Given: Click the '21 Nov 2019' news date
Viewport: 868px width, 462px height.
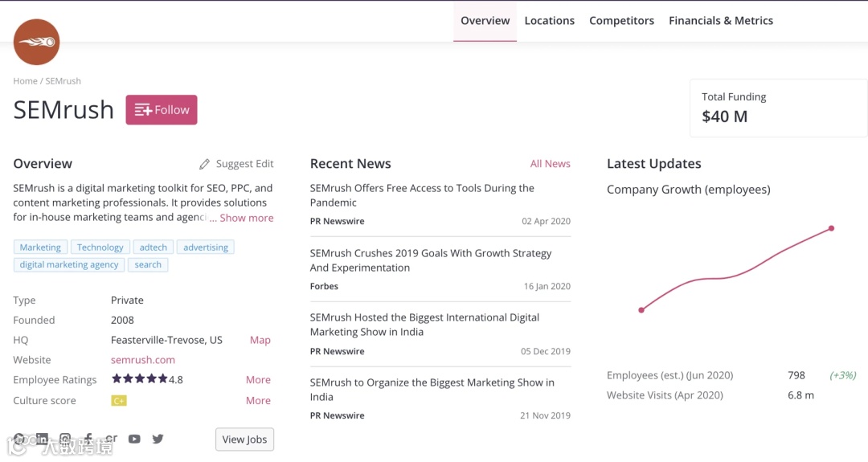Looking at the screenshot, I should pyautogui.click(x=545, y=415).
